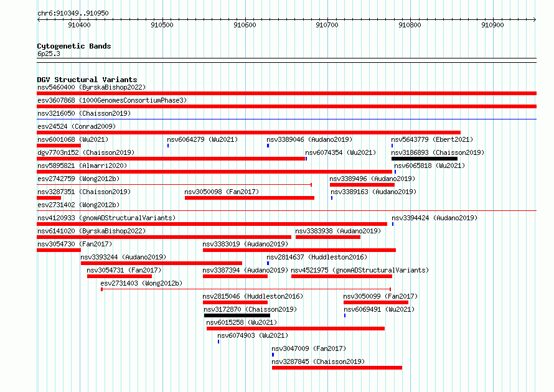Open nsv3287845 (Chaisson2019) label

pyautogui.click(x=318, y=362)
